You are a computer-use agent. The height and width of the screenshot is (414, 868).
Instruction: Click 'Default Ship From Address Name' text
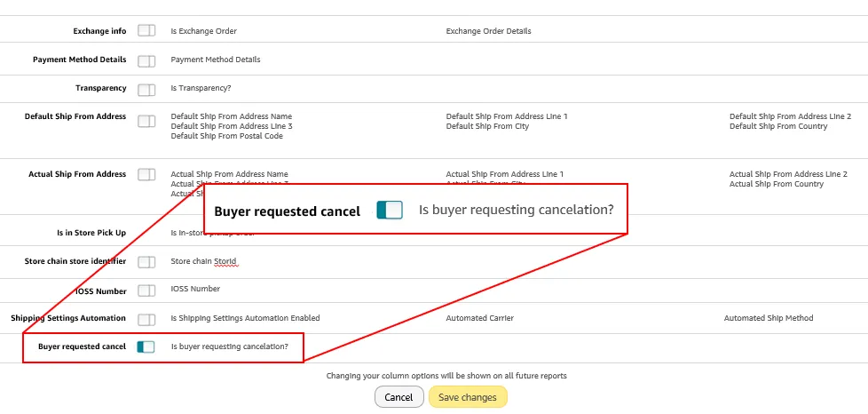[x=232, y=116]
